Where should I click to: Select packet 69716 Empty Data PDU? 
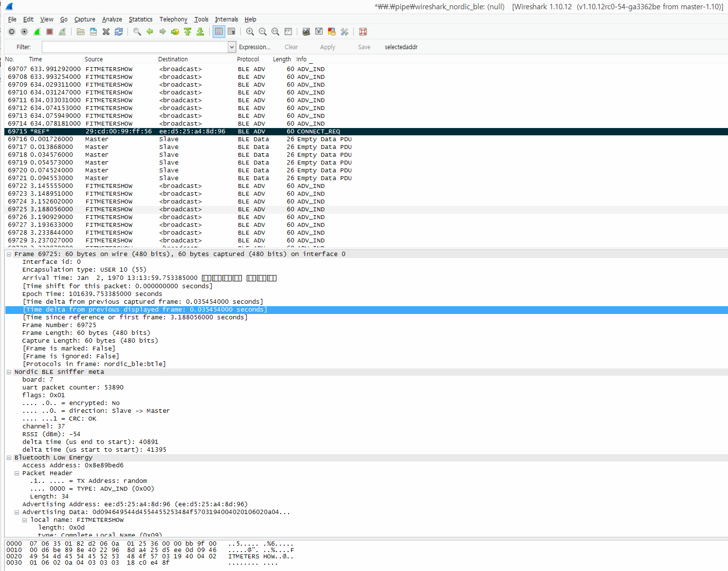click(x=366, y=139)
